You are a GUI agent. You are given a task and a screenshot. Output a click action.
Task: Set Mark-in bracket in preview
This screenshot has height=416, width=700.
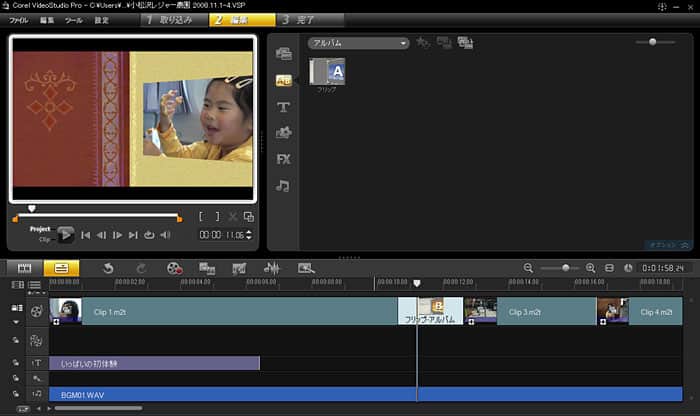(201, 216)
